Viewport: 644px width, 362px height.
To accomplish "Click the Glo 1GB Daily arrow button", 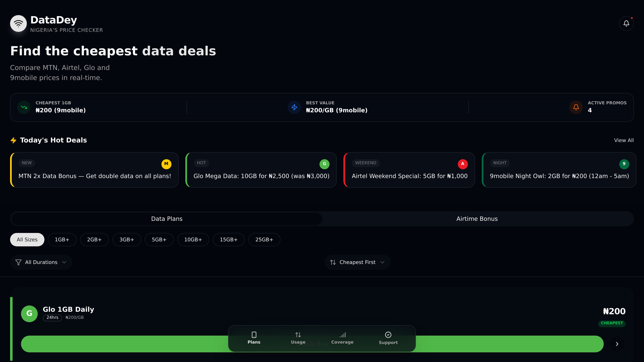I will pos(617,344).
